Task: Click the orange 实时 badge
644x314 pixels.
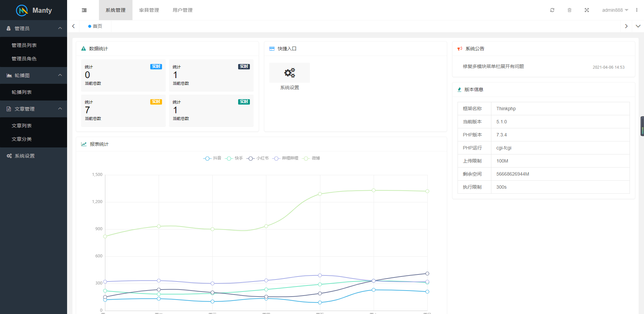Action: click(x=156, y=102)
